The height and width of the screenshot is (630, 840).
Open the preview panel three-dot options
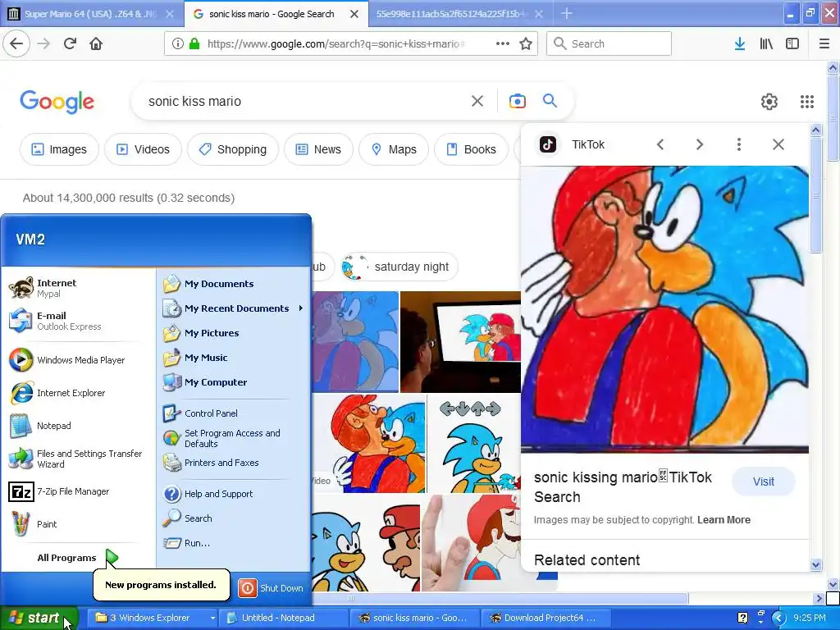point(739,144)
